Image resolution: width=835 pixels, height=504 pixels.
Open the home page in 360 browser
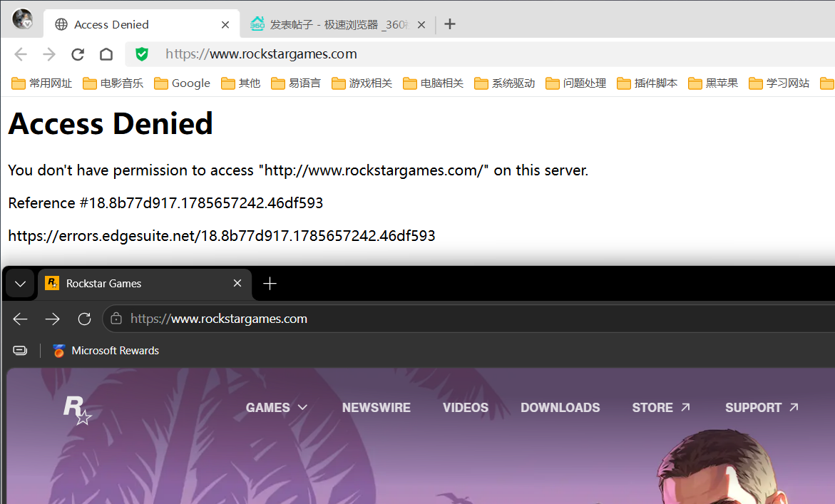point(106,54)
